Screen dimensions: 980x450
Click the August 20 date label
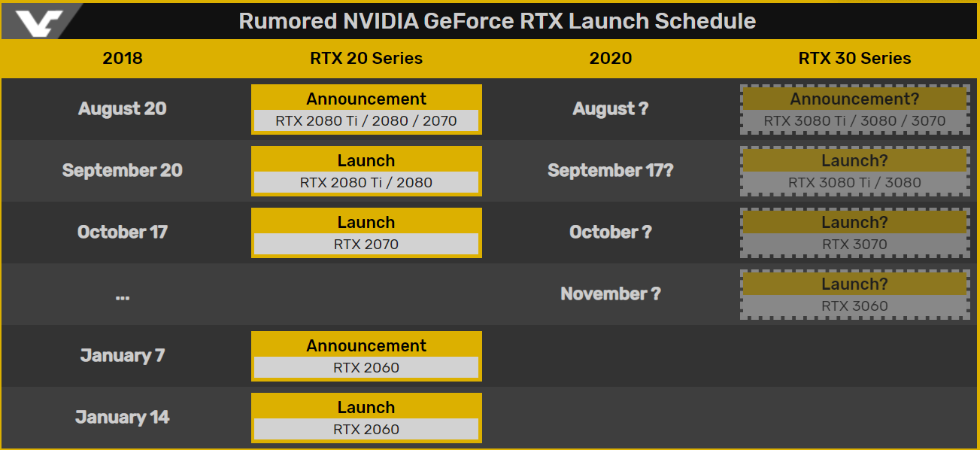click(x=123, y=108)
